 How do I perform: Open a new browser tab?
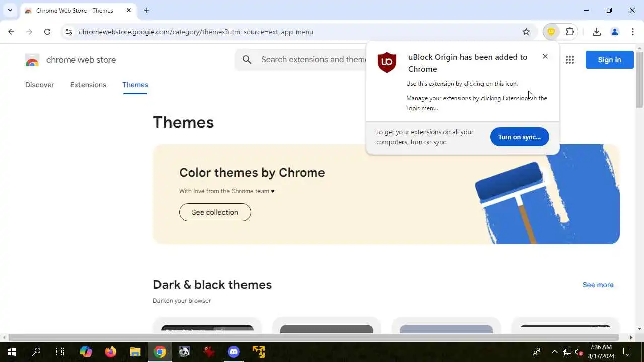(x=147, y=10)
